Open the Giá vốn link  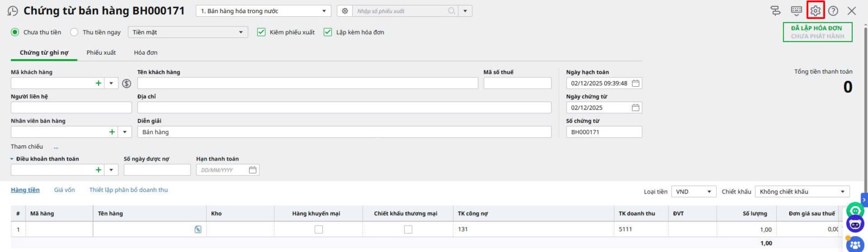pyautogui.click(x=65, y=190)
